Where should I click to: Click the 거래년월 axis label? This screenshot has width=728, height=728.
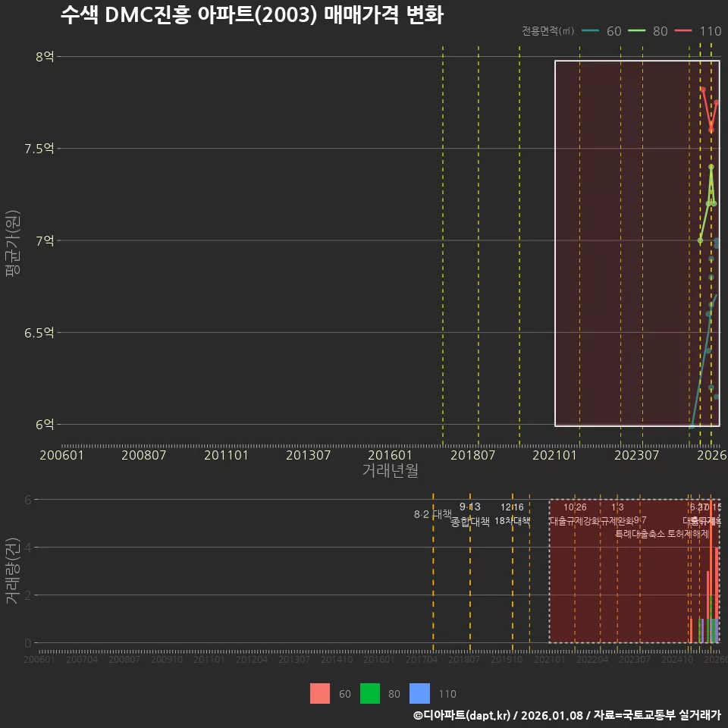click(x=391, y=471)
